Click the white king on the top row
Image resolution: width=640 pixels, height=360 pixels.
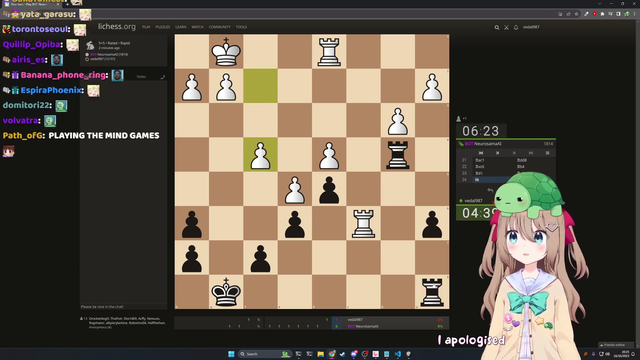coord(226,52)
